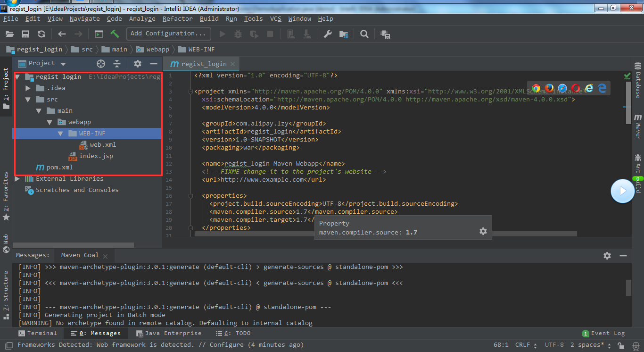The width and height of the screenshot is (644, 352).
Task: Open the Ant Build tool window
Action: pyautogui.click(x=638, y=173)
